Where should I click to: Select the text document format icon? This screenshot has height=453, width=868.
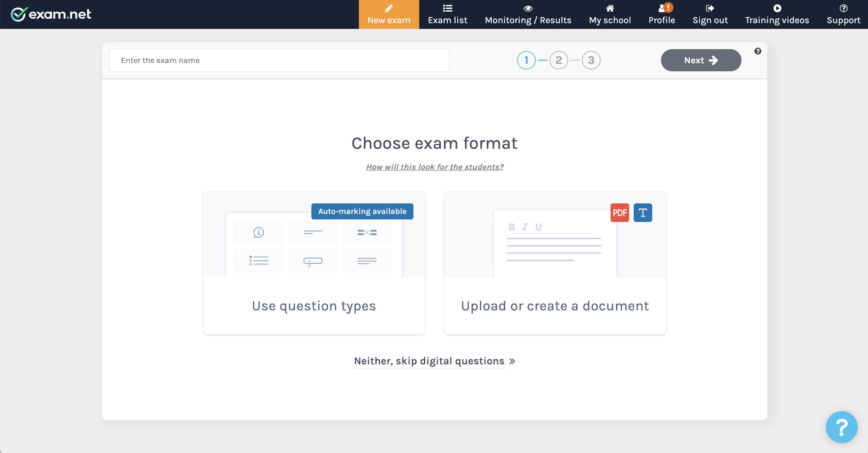pos(643,212)
